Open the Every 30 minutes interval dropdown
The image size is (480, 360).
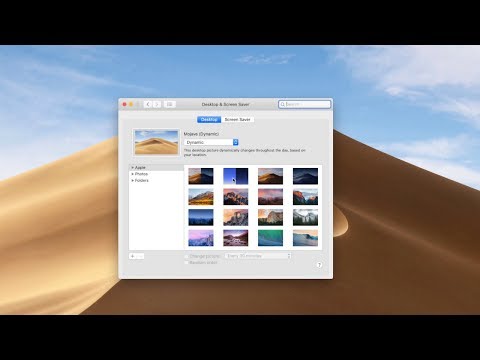coord(258,256)
